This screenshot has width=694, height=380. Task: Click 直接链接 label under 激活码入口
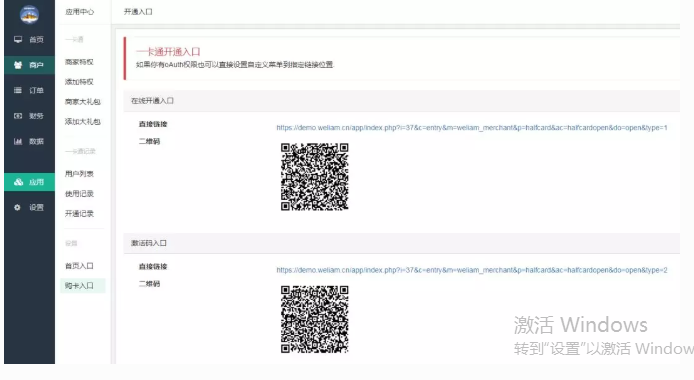click(153, 267)
